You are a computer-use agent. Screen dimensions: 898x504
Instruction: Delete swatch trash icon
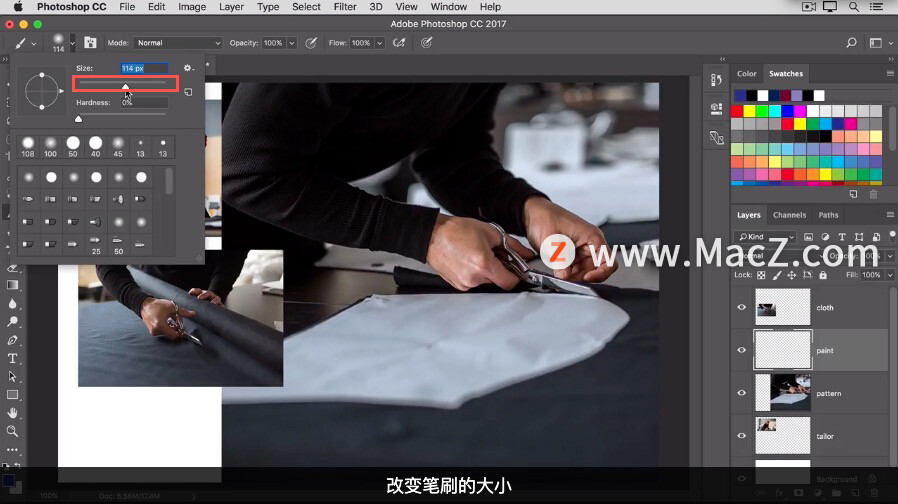(873, 194)
